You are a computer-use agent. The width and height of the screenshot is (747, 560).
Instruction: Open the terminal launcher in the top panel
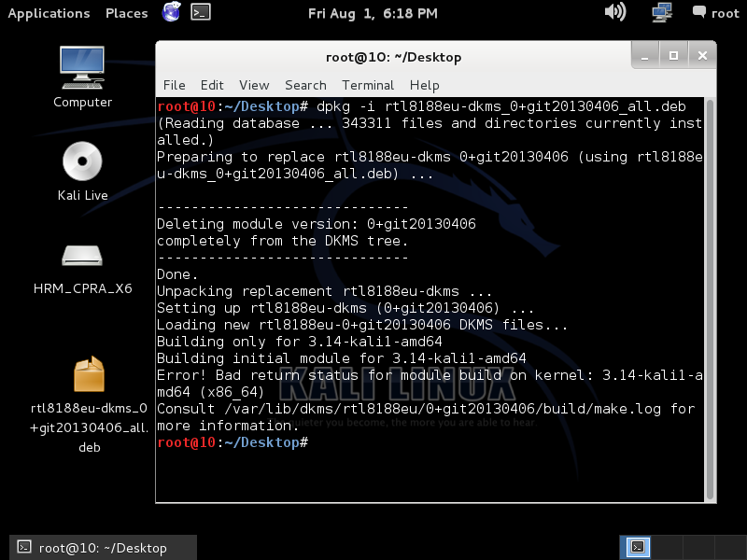[x=199, y=13]
